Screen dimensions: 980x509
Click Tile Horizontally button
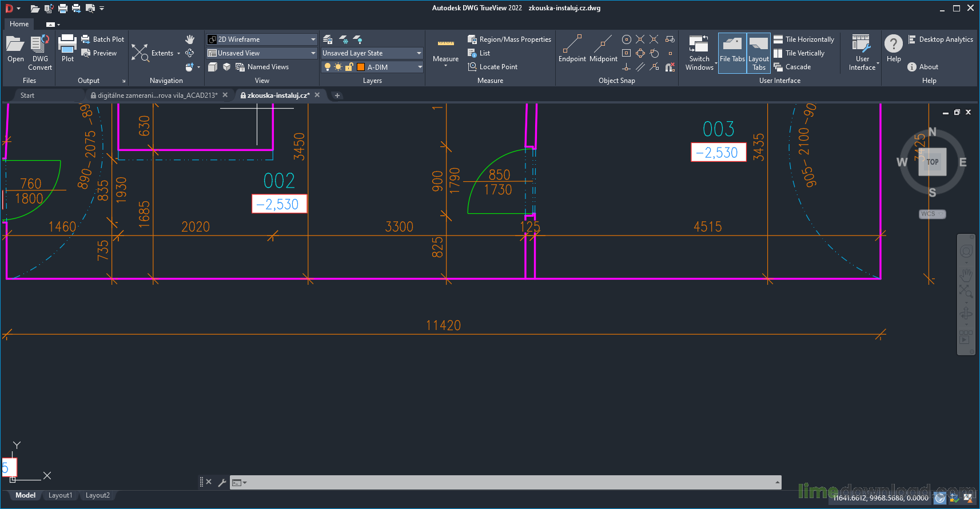[804, 39]
